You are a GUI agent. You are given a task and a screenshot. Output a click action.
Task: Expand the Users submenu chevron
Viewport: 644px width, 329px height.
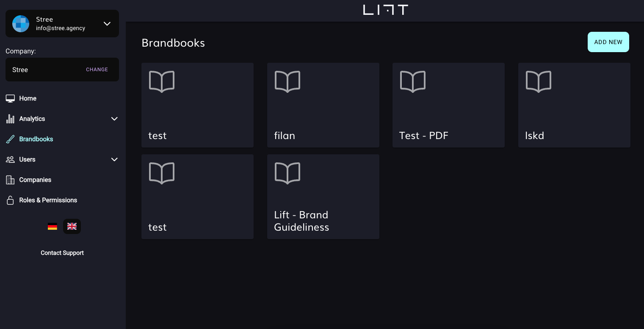click(x=114, y=159)
